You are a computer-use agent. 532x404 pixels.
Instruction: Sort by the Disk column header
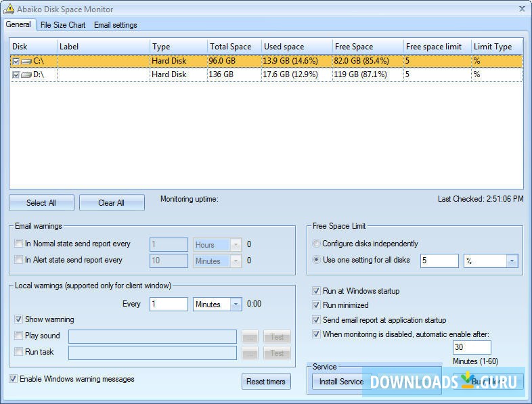[33, 47]
